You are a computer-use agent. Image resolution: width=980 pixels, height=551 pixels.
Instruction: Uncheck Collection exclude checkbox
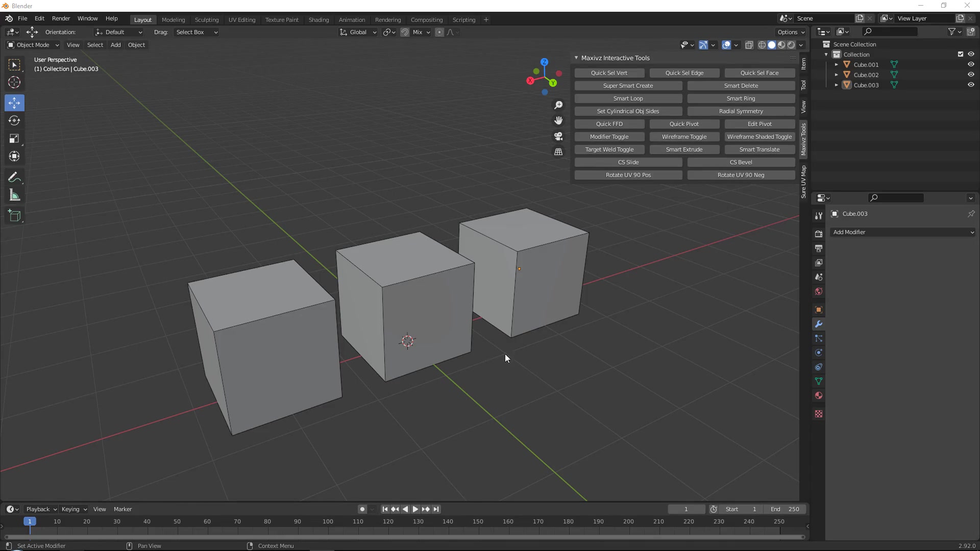tap(961, 55)
